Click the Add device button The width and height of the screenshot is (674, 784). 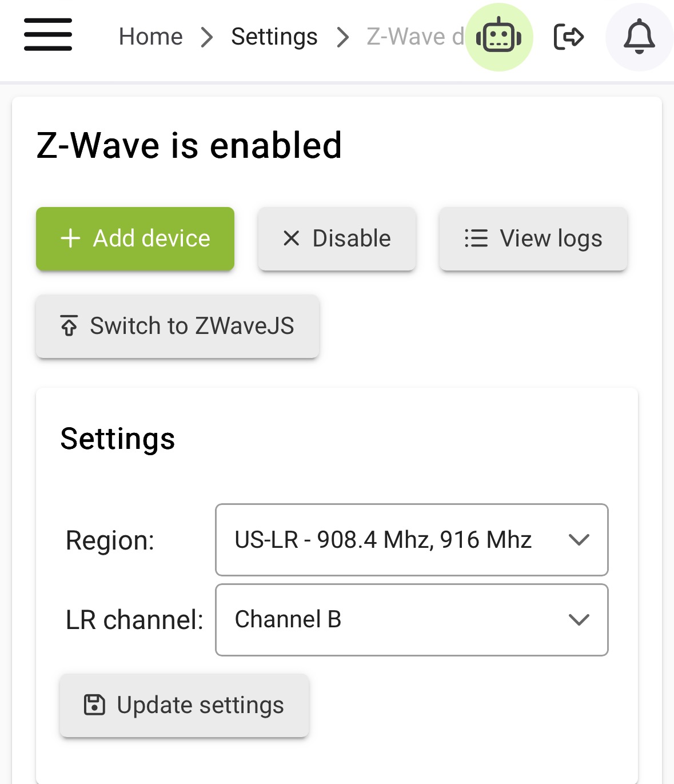[135, 238]
